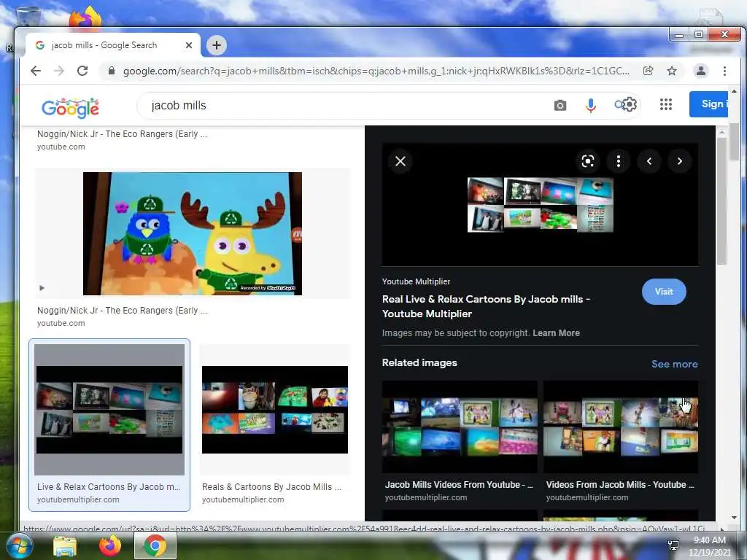747x560 pixels.
Task: Open the Google apps grid
Action: point(666,104)
